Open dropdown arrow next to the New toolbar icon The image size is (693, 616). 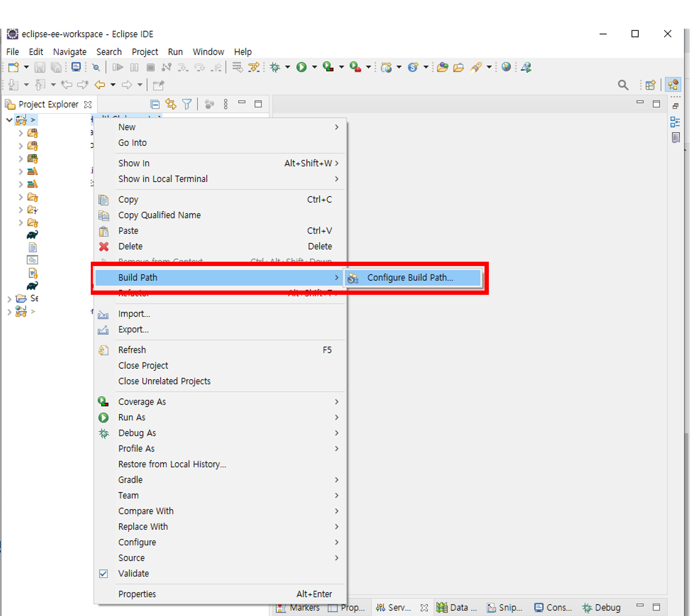click(x=26, y=67)
